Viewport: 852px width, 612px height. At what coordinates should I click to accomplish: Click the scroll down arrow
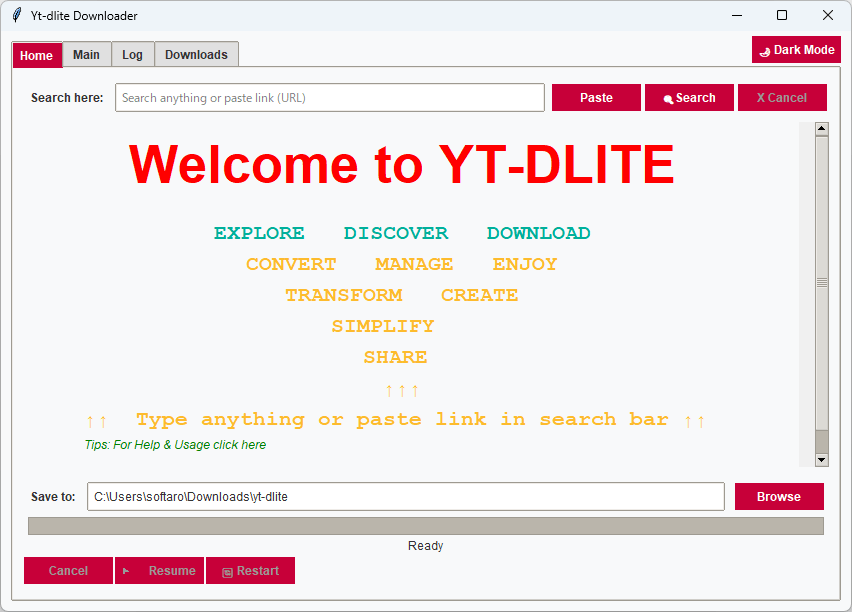pyautogui.click(x=822, y=460)
